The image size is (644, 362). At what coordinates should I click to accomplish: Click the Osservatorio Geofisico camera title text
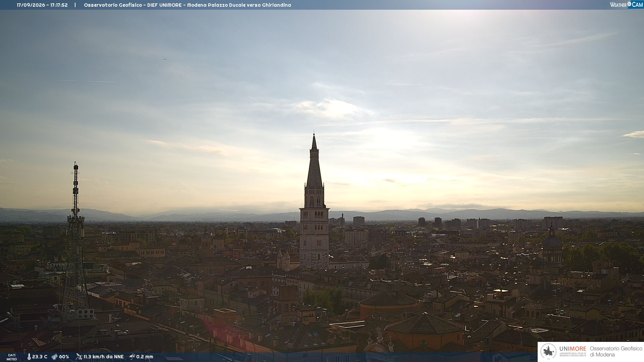pos(187,5)
